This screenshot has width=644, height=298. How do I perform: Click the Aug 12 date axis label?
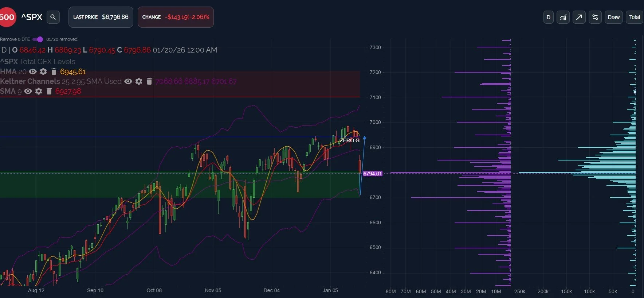(36, 290)
